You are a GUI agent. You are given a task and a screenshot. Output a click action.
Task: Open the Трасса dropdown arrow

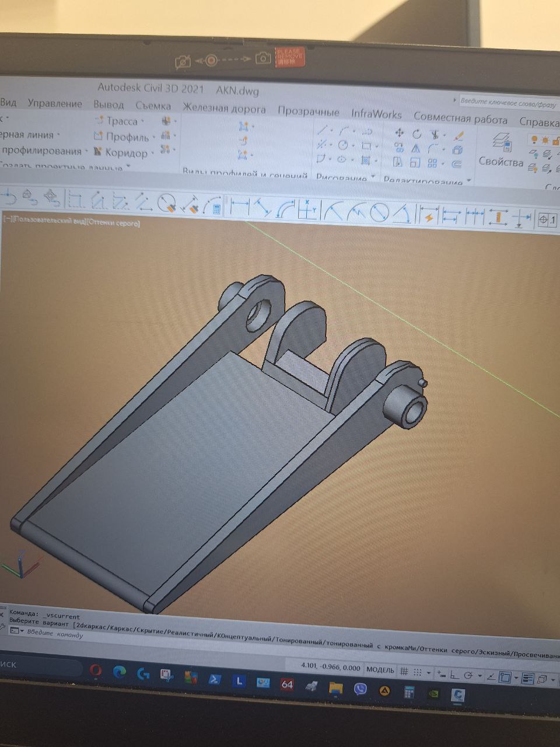pyautogui.click(x=142, y=122)
